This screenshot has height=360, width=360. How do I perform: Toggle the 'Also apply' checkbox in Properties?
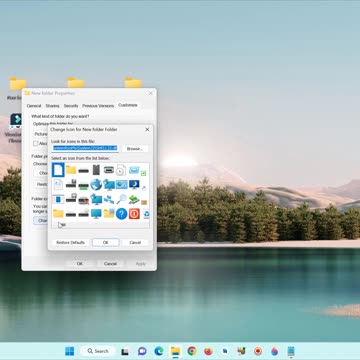click(36, 143)
